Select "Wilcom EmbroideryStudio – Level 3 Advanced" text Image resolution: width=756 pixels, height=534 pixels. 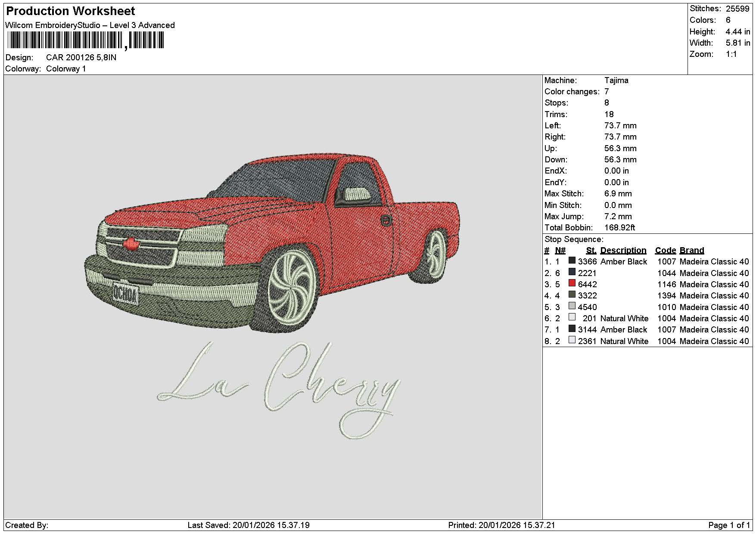tap(90, 25)
